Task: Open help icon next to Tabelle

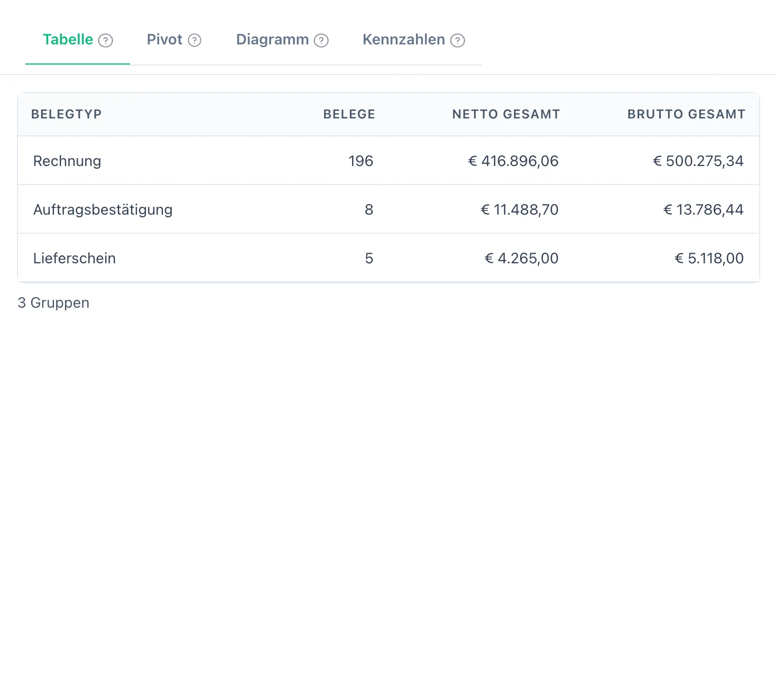Action: tap(106, 41)
